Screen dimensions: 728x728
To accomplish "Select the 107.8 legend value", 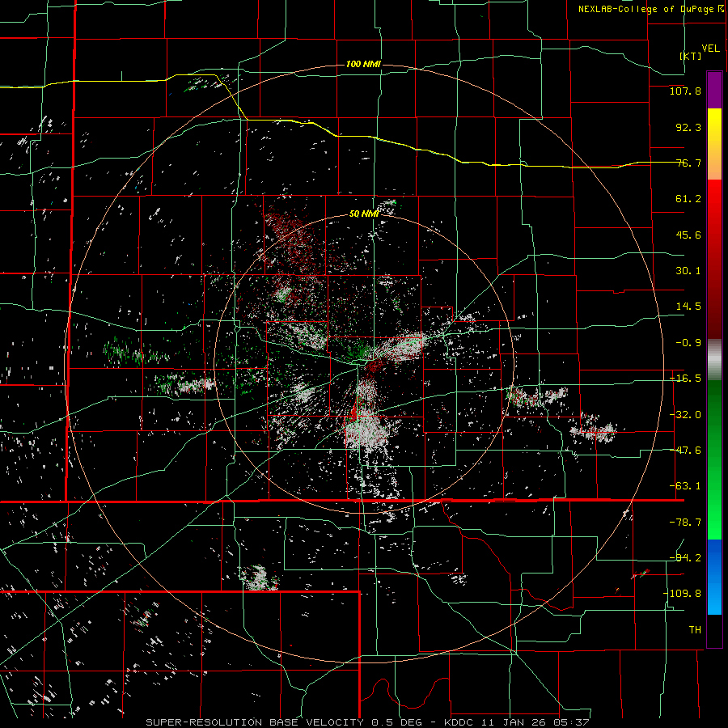I will click(x=685, y=91).
